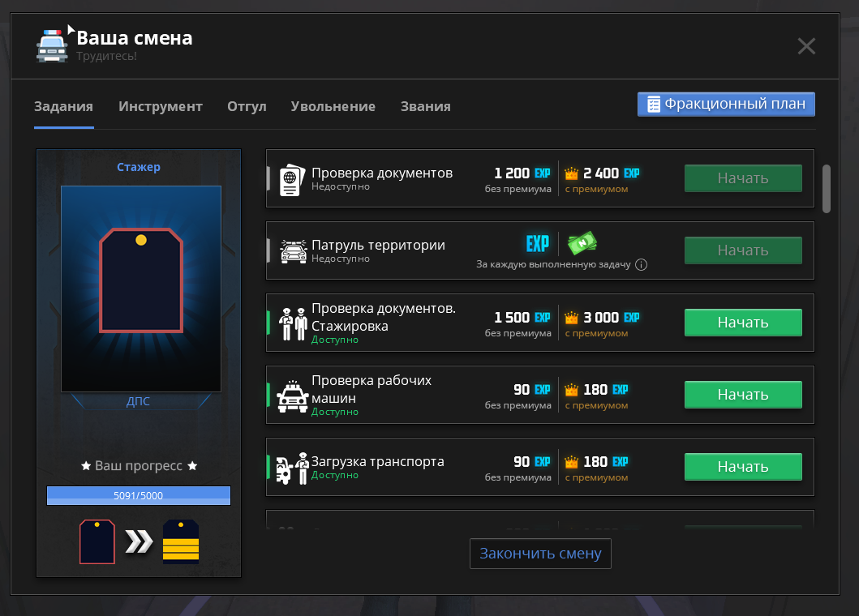This screenshot has width=859, height=616.
Task: Click the loading icon of Загрузка транспорта
Action: 293,468
